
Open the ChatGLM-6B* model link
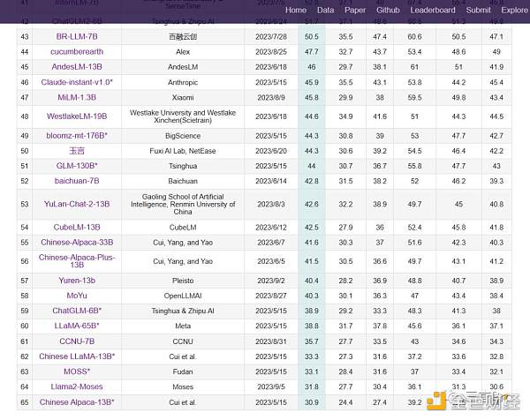point(77,311)
